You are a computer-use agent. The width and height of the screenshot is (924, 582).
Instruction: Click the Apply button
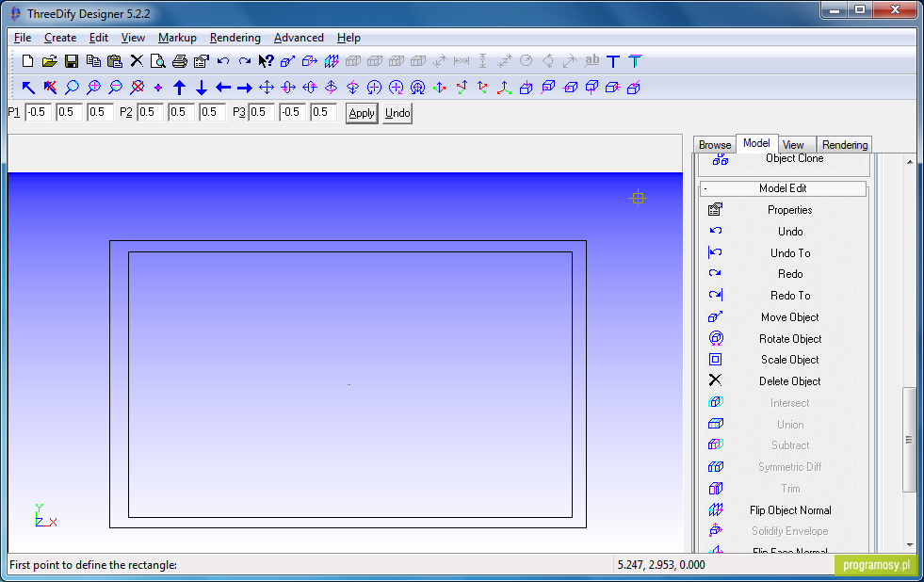[x=362, y=113]
